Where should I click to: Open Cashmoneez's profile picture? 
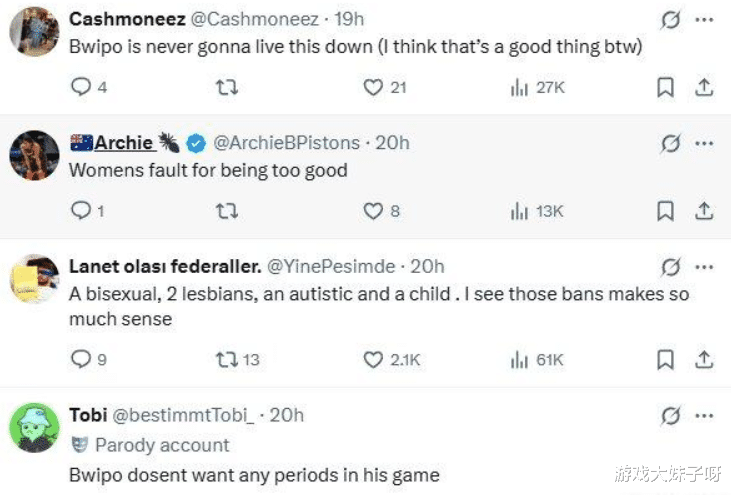(x=34, y=36)
